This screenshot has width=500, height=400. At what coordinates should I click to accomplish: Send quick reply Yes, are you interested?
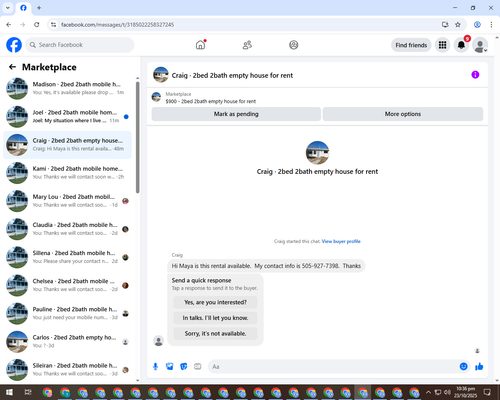click(215, 302)
